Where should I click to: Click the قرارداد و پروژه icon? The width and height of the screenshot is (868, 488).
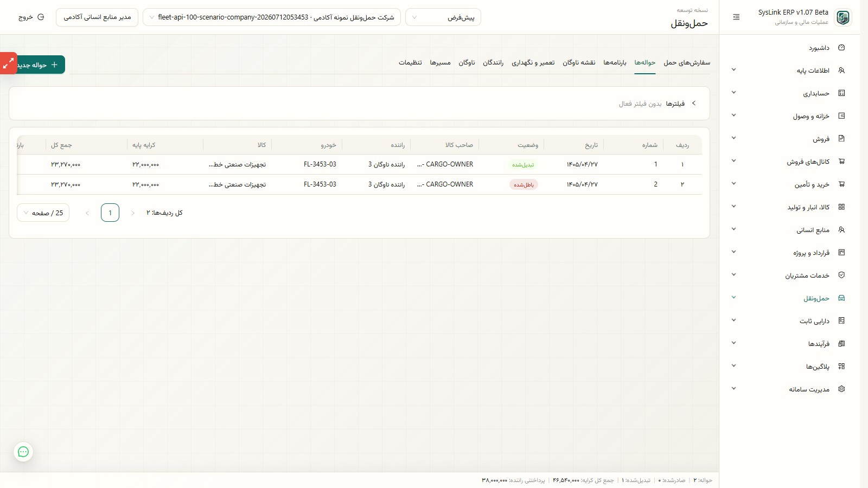click(841, 253)
